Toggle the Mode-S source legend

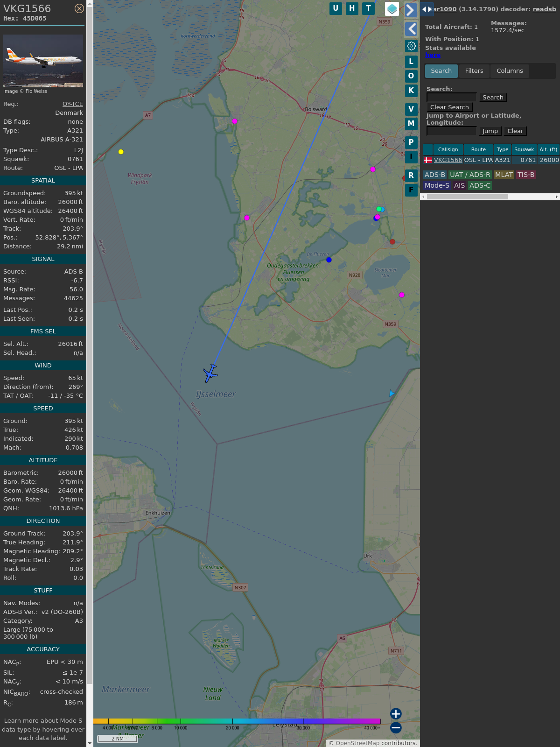pyautogui.click(x=437, y=185)
